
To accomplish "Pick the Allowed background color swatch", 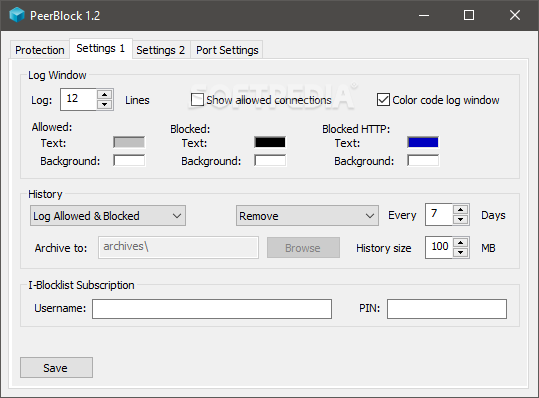I will 129,160.
